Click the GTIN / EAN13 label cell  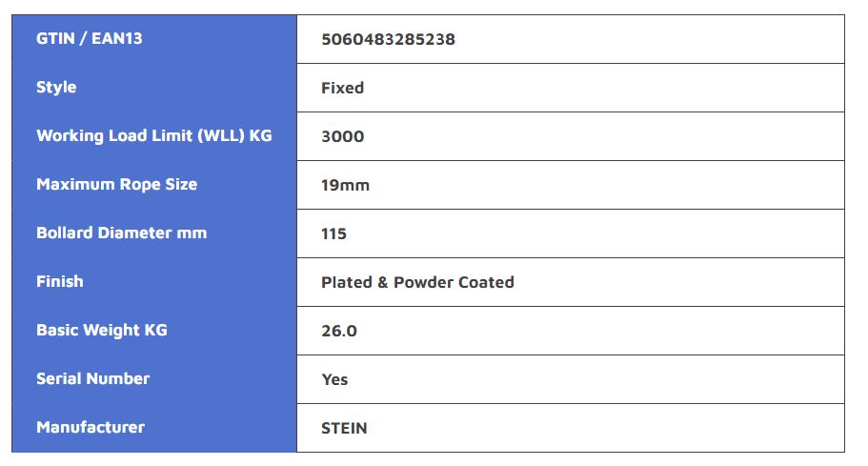[x=90, y=39]
